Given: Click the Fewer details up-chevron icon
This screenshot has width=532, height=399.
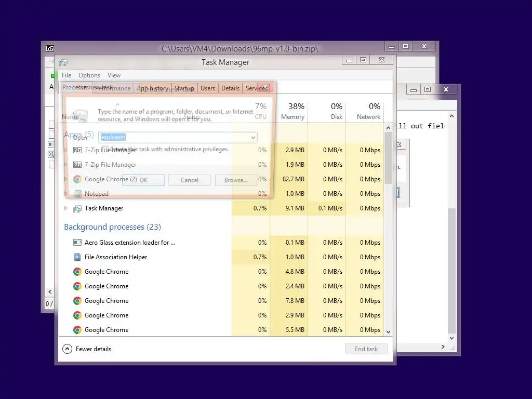Looking at the screenshot, I should [67, 349].
